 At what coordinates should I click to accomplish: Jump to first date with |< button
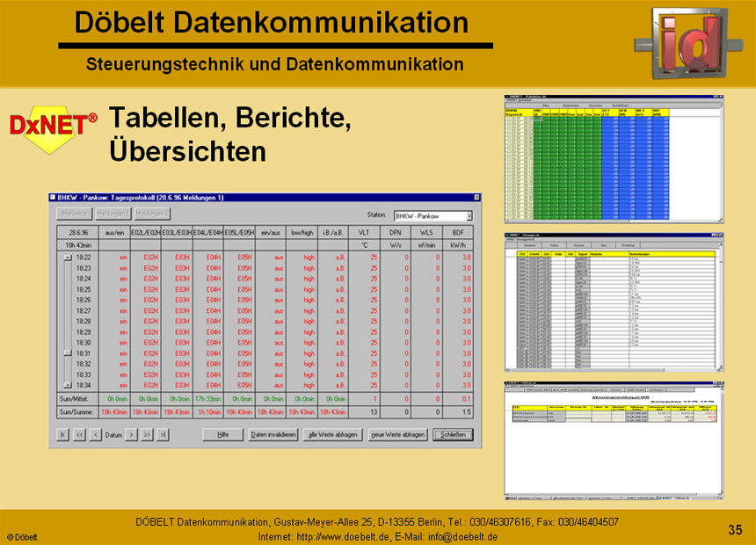pos(62,434)
